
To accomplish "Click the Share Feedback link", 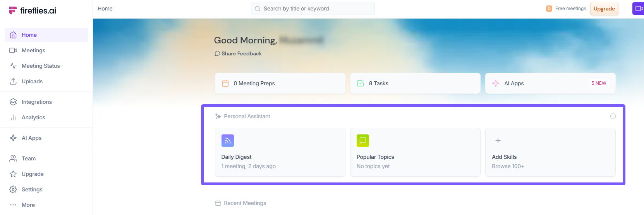I will (x=239, y=53).
